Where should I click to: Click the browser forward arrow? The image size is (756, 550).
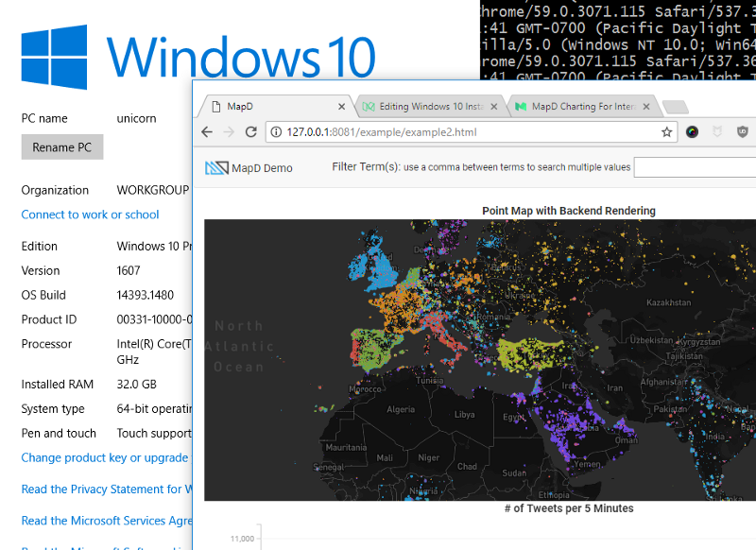tap(229, 132)
